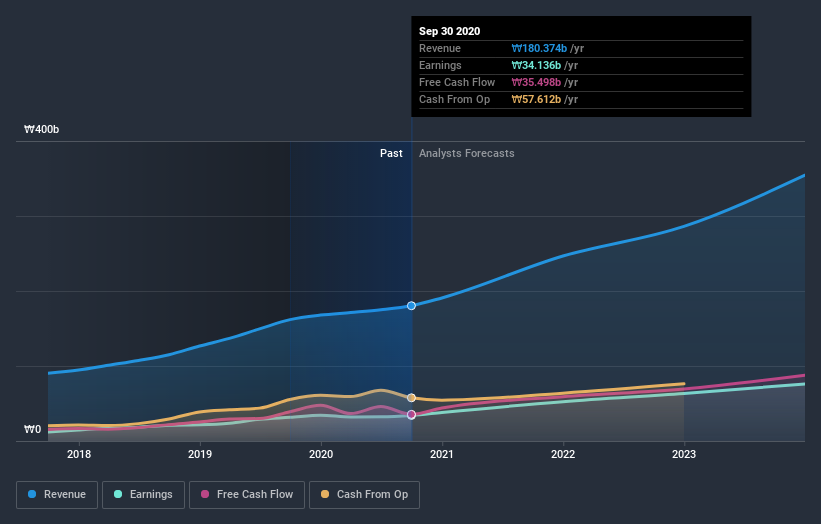Click the 2018 x-axis label

click(x=79, y=454)
